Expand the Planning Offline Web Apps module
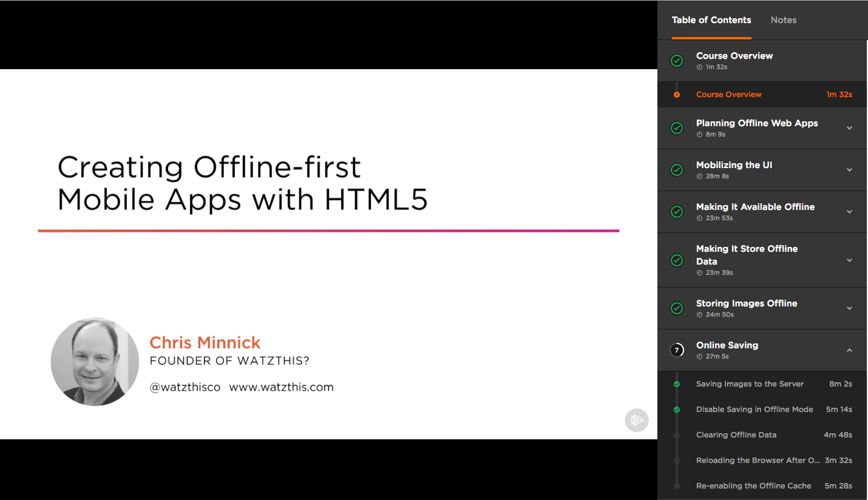 pos(849,128)
